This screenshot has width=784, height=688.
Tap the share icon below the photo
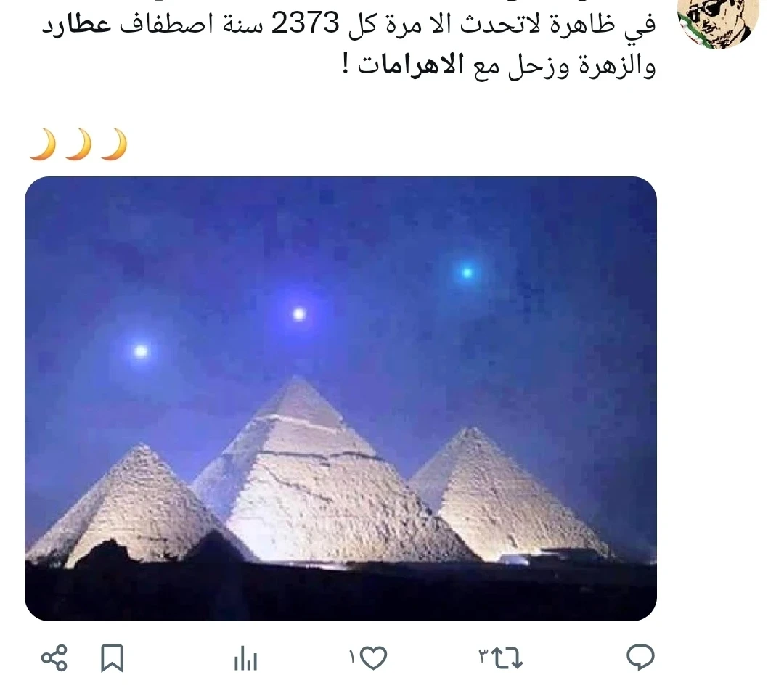[54, 658]
